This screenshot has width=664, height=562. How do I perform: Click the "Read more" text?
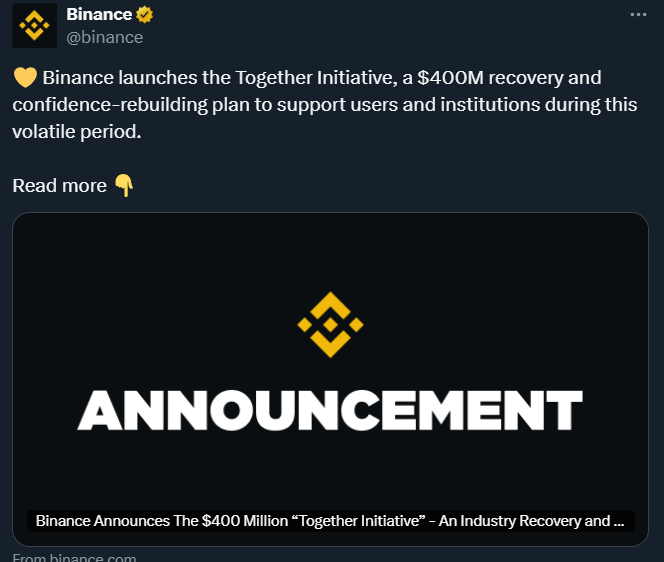[59, 185]
